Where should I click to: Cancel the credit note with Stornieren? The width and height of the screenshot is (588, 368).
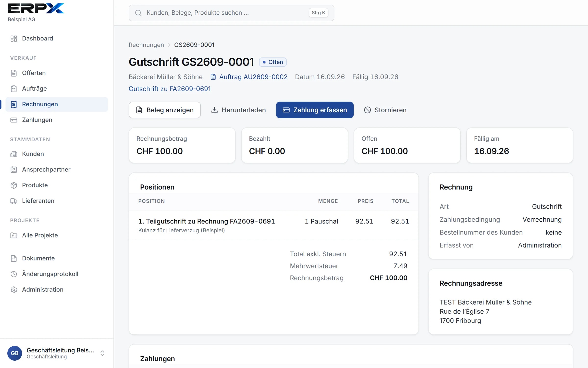tap(385, 110)
